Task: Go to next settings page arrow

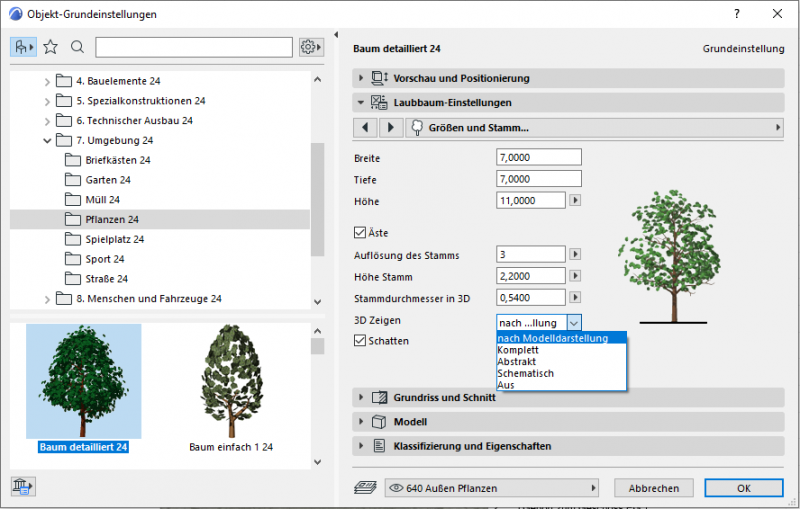Action: pos(391,128)
